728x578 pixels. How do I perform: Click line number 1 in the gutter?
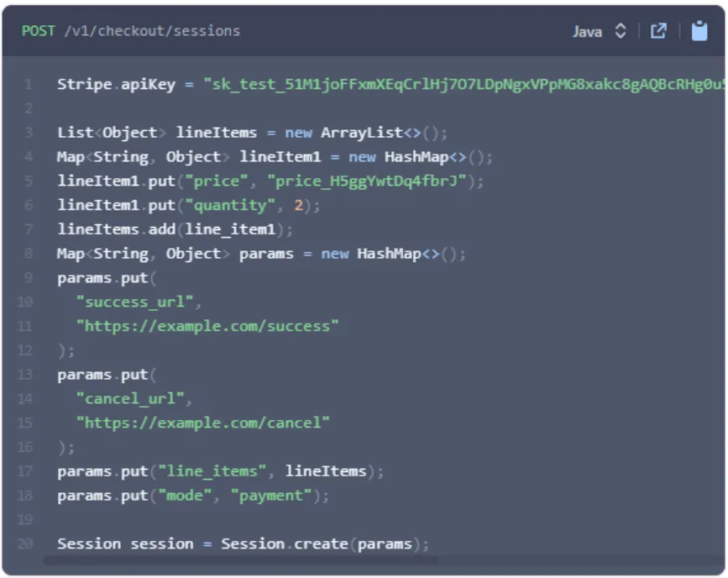click(29, 85)
